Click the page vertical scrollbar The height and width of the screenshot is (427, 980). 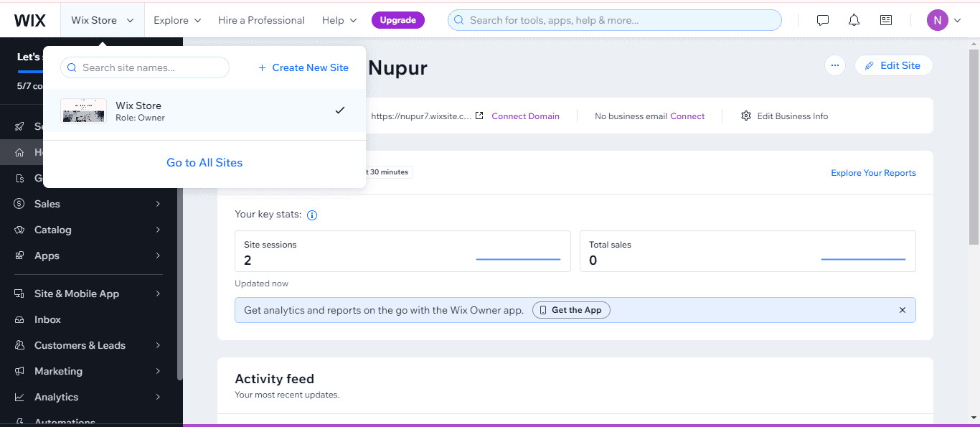pos(974,147)
